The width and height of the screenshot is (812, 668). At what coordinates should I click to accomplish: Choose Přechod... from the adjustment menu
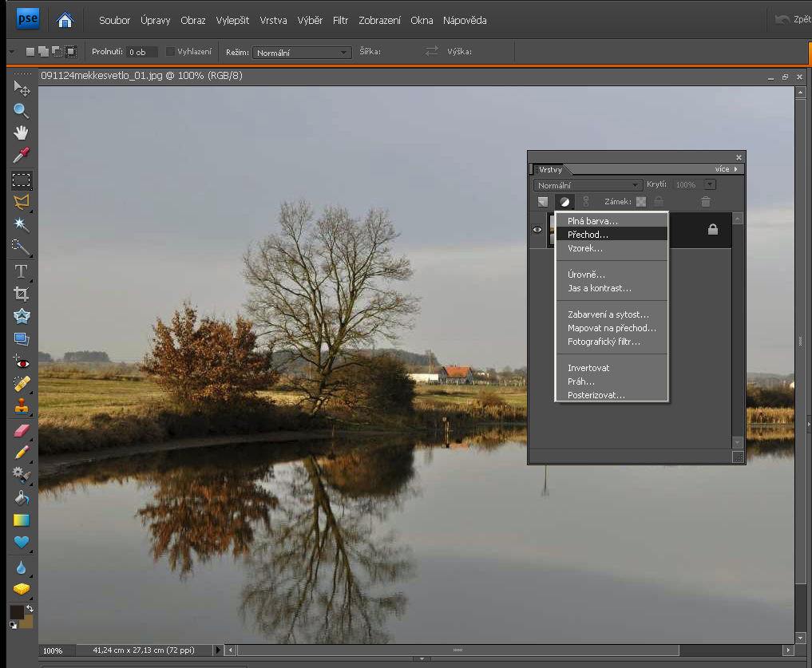tap(588, 235)
